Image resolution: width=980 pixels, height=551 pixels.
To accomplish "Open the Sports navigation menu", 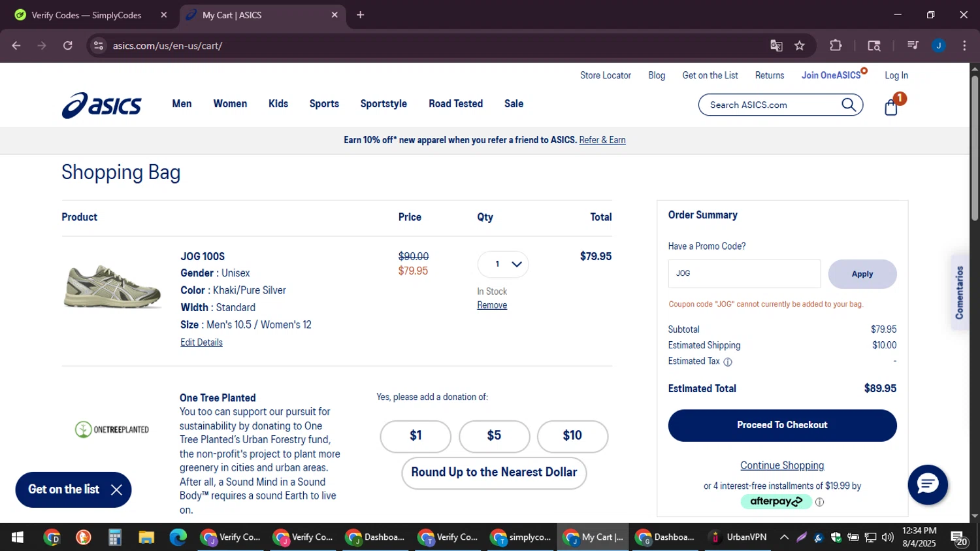I will tap(324, 104).
